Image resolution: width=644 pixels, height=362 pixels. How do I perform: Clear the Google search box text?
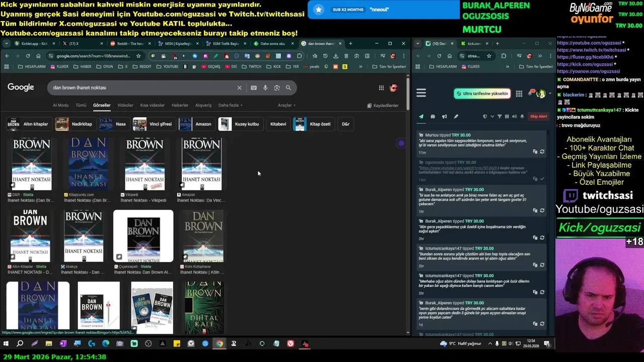239,87
